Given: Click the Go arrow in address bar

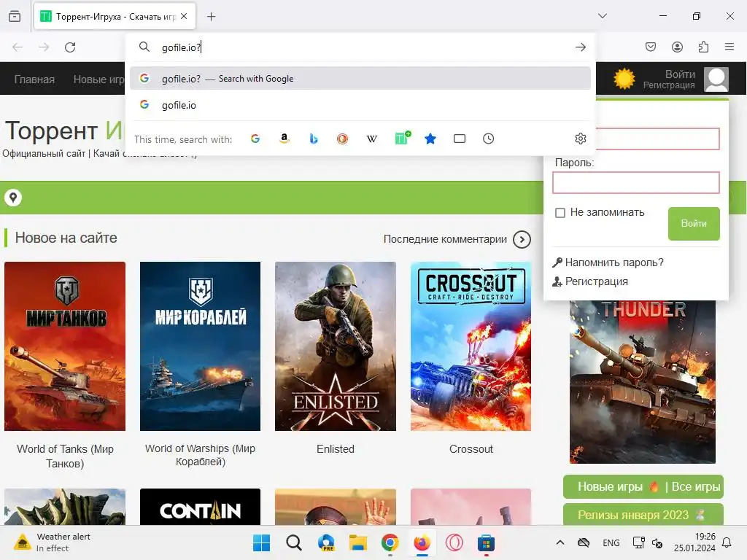Looking at the screenshot, I should point(580,47).
